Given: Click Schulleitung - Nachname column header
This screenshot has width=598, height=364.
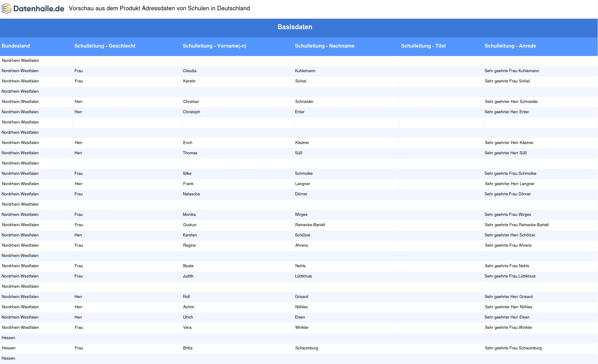Looking at the screenshot, I should 324,46.
